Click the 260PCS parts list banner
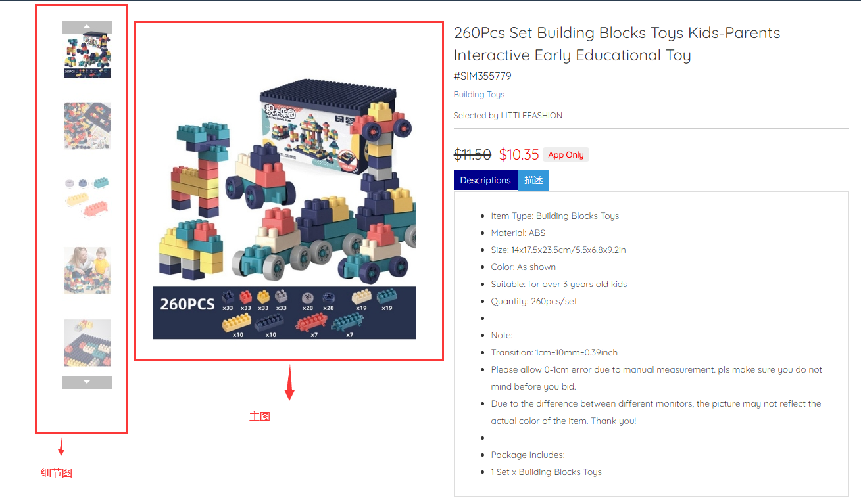The height and width of the screenshot is (504, 861). point(284,313)
